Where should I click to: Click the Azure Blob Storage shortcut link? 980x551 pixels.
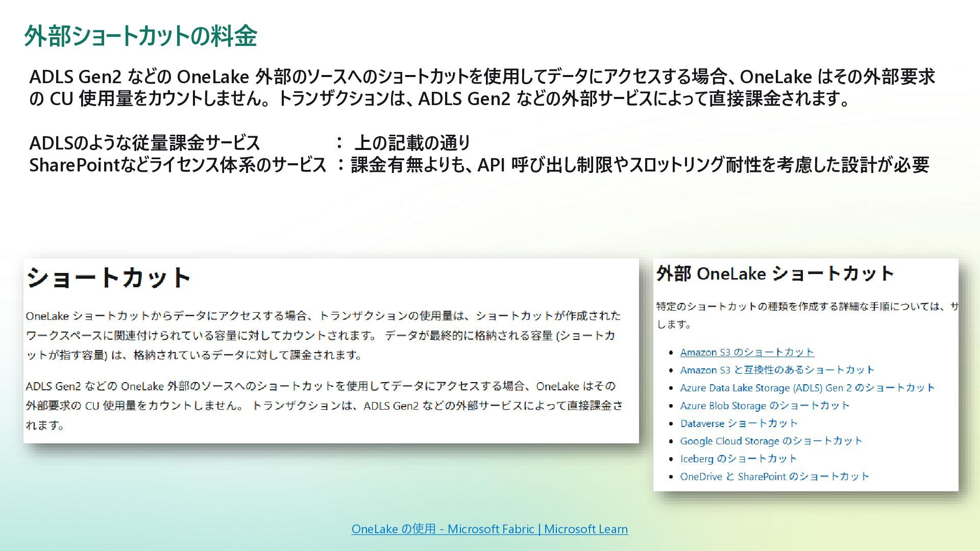pyautogui.click(x=765, y=406)
